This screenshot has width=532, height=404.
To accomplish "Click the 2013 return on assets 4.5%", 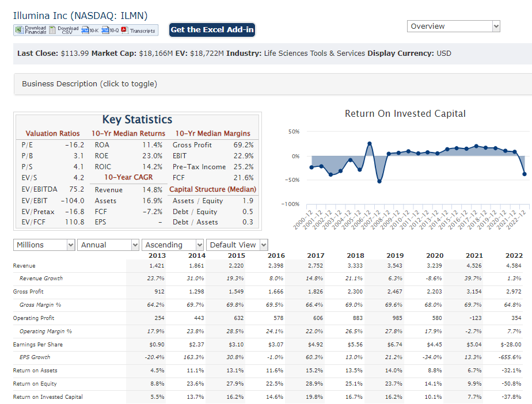I will pyautogui.click(x=157, y=371).
